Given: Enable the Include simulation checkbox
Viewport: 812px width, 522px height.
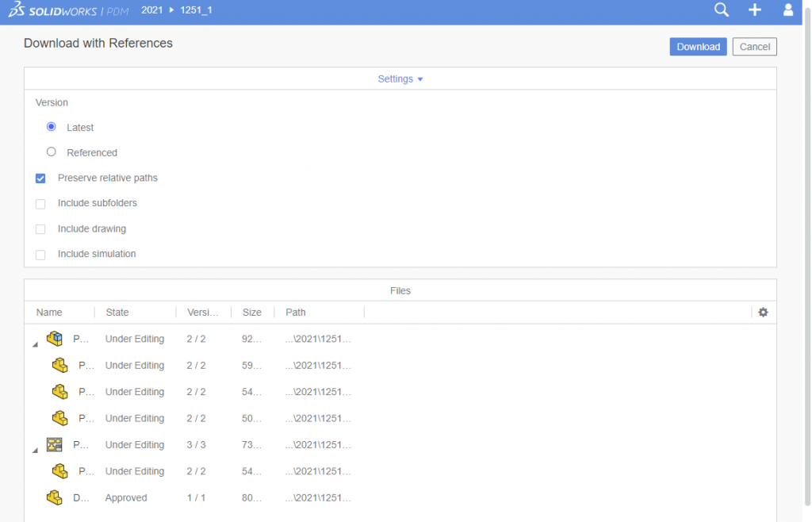Looking at the screenshot, I should [x=40, y=255].
